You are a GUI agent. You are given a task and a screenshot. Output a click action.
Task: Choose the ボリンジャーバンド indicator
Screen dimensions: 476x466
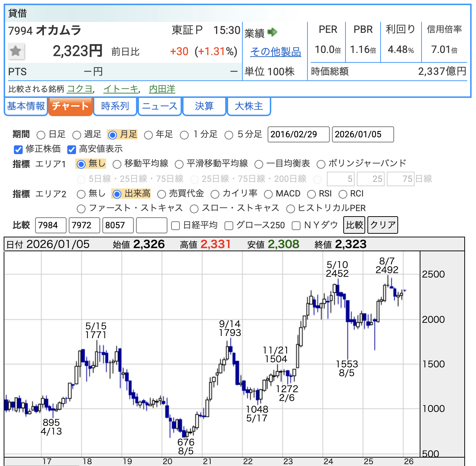click(x=321, y=164)
